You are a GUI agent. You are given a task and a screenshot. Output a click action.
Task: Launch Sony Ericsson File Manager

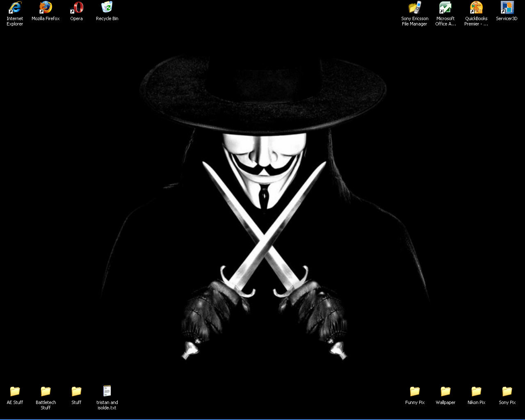(414, 7)
